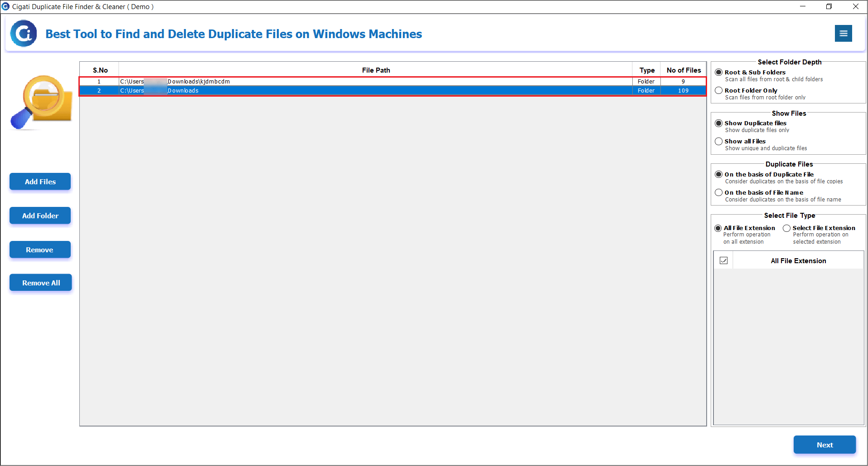This screenshot has width=868, height=466.
Task: Click the All File Extension list header label
Action: click(x=798, y=260)
